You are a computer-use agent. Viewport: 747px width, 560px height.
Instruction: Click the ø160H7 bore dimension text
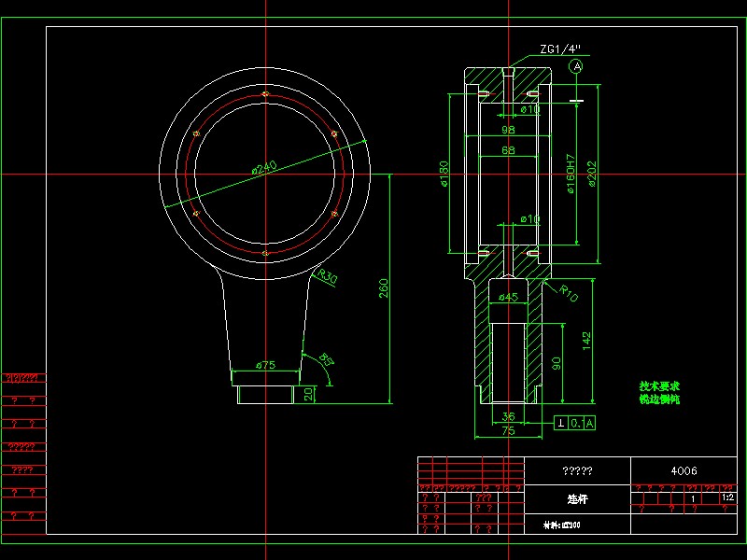[571, 174]
